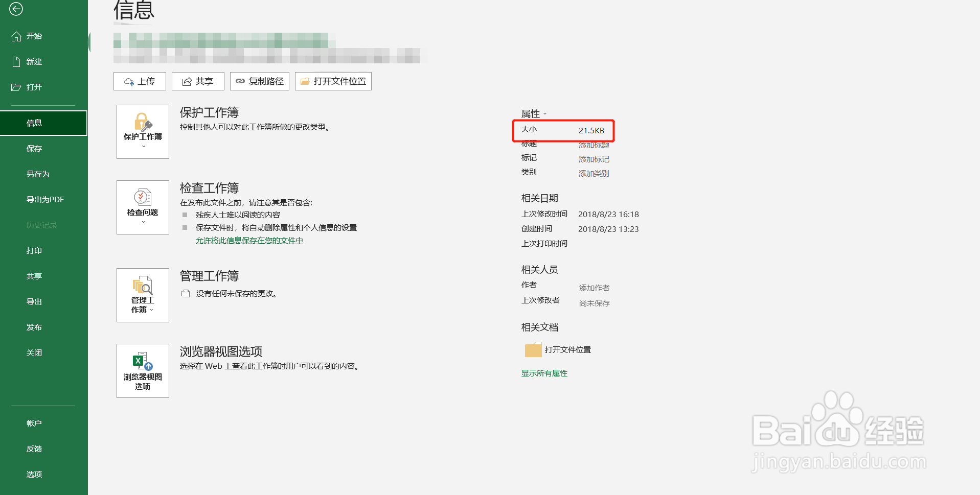Viewport: 980px width, 495px height.
Task: Click the share icon beside 共享 button
Action: (x=187, y=81)
